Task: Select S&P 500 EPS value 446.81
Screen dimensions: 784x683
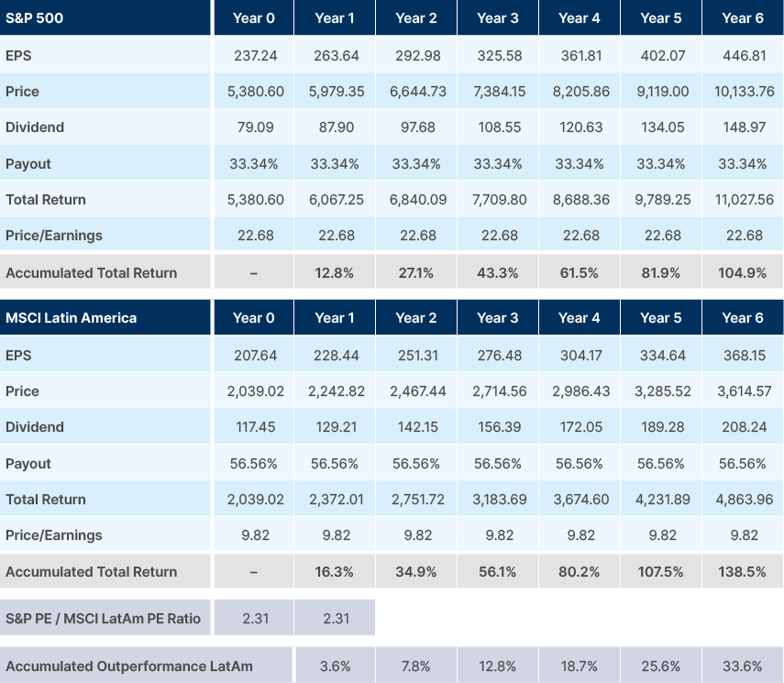Action: pos(744,56)
